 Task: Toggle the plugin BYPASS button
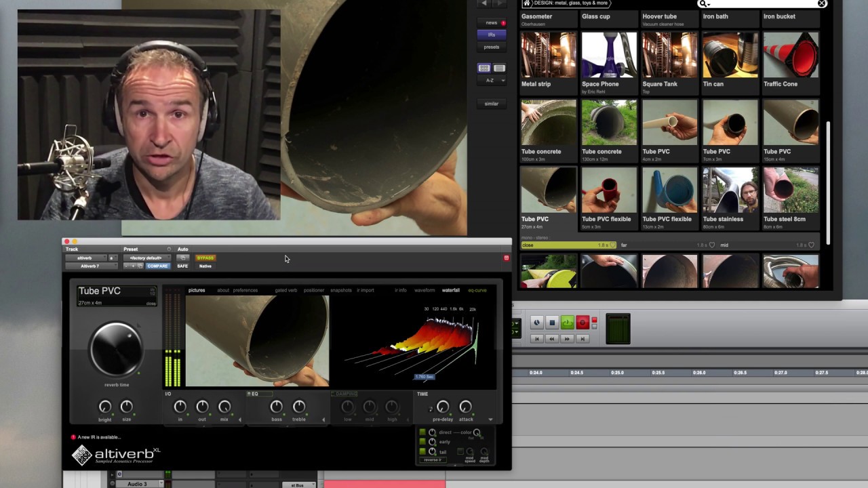205,258
